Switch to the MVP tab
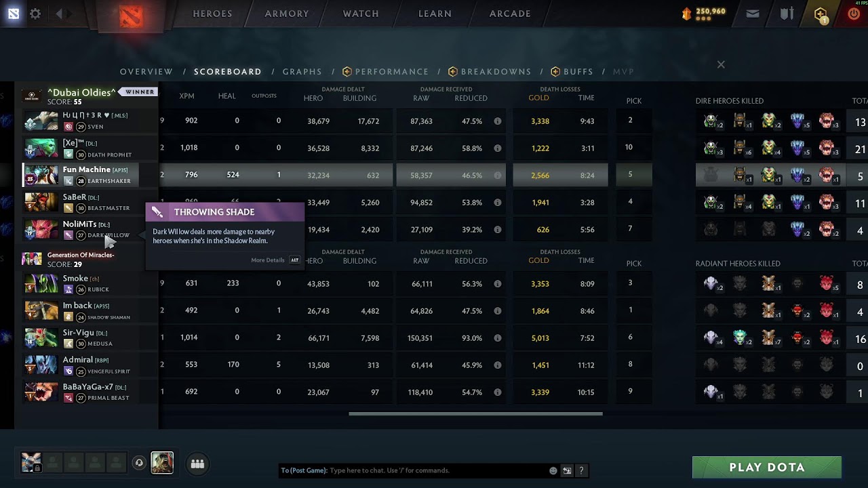 [623, 72]
